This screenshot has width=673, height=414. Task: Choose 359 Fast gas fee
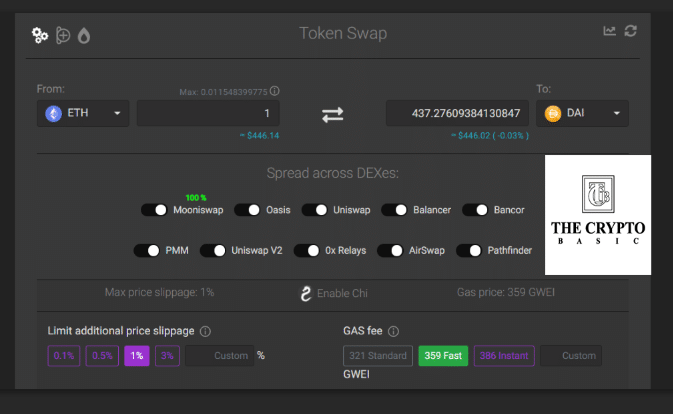(443, 356)
